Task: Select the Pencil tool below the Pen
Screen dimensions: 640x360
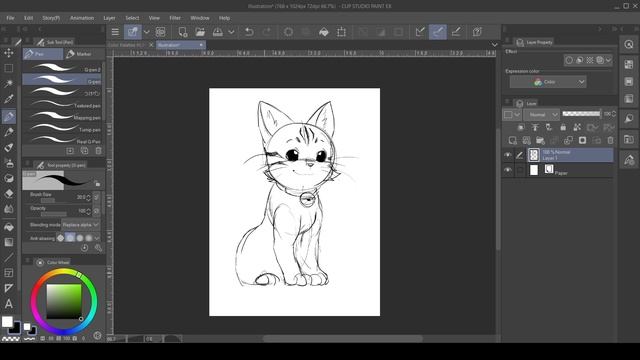Action: pyautogui.click(x=9, y=132)
